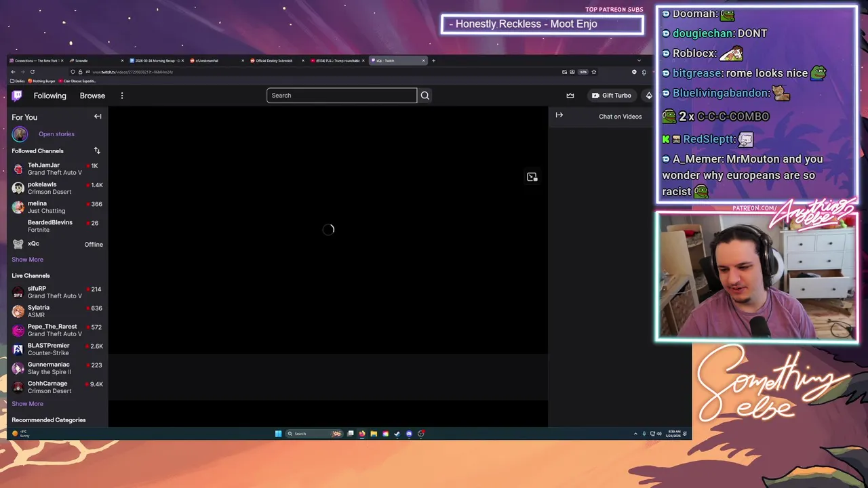Open melina Just Chatting channel
Viewport: 868px width, 488px height.
pyautogui.click(x=58, y=207)
